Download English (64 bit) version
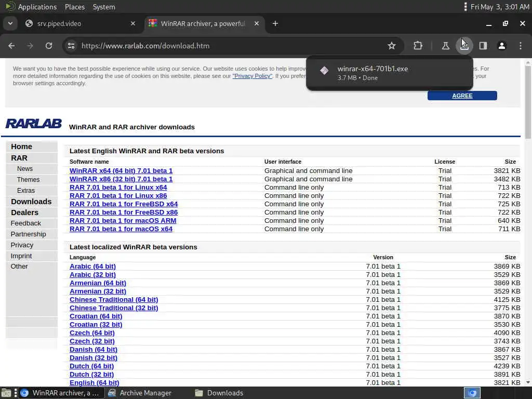Screen dimensions: 532x399 click(95, 383)
